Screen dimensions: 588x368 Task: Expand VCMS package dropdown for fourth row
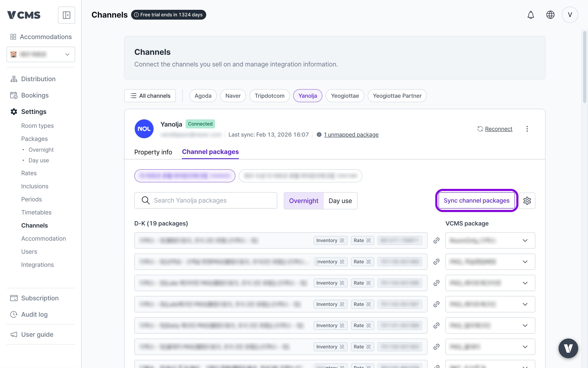pos(490,304)
